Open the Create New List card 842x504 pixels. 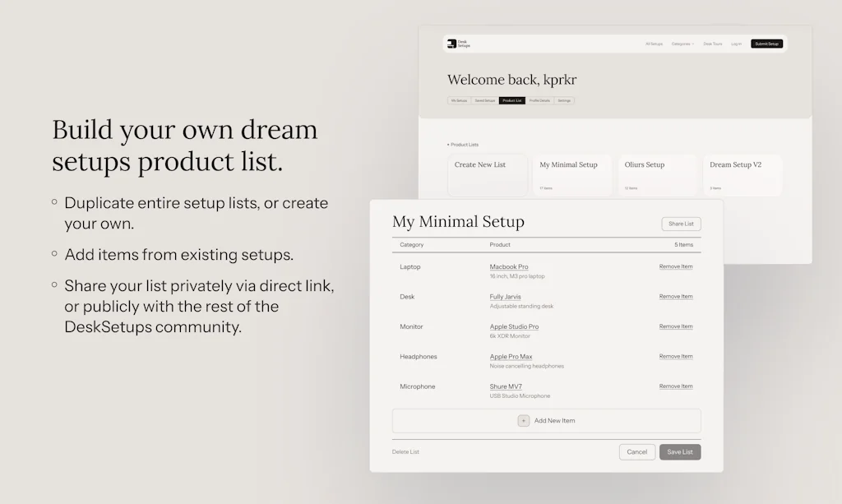pyautogui.click(x=488, y=175)
